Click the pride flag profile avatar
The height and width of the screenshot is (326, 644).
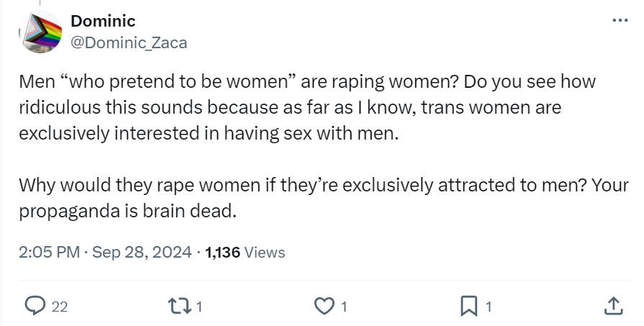(x=40, y=32)
